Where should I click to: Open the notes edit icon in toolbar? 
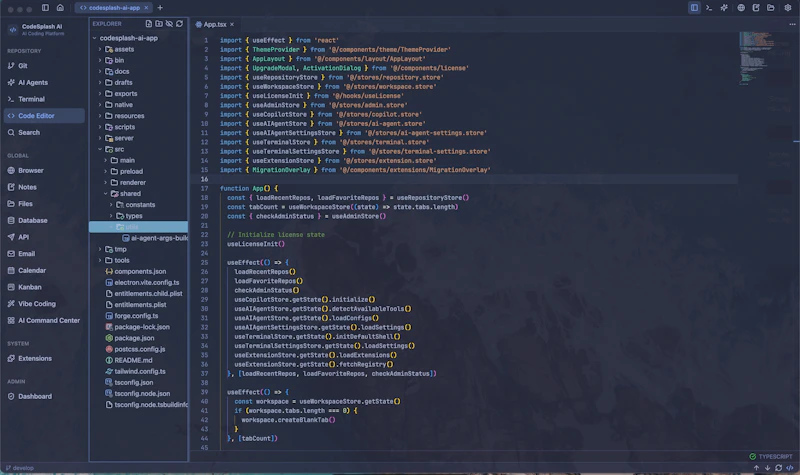click(756, 8)
